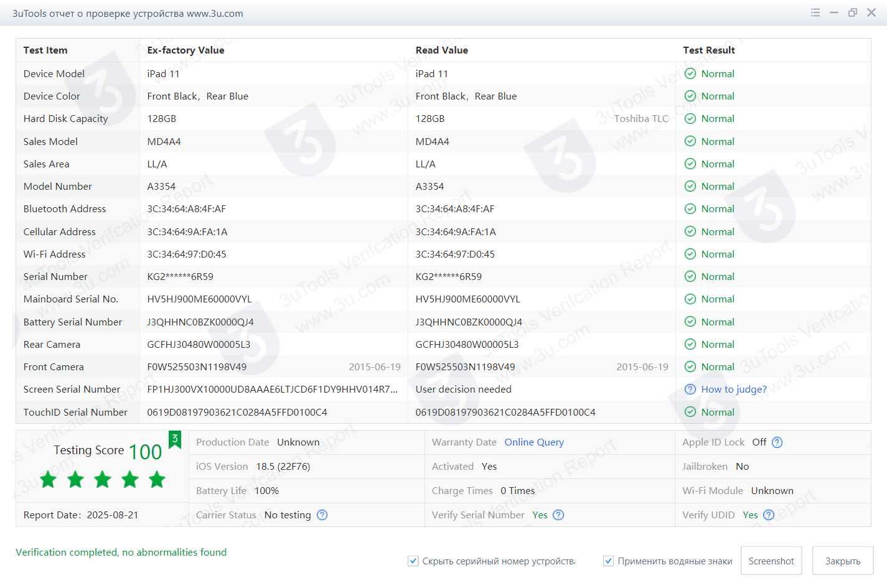Select the read value Wi-Fi address 3C:34:64:97:D0:45
This screenshot has width=887, height=588.
tap(455, 254)
